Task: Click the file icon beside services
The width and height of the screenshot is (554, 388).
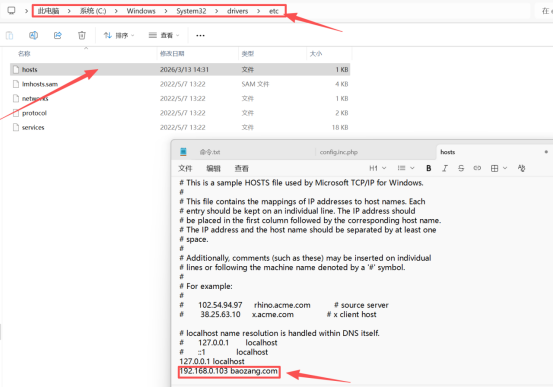Action: (16, 127)
